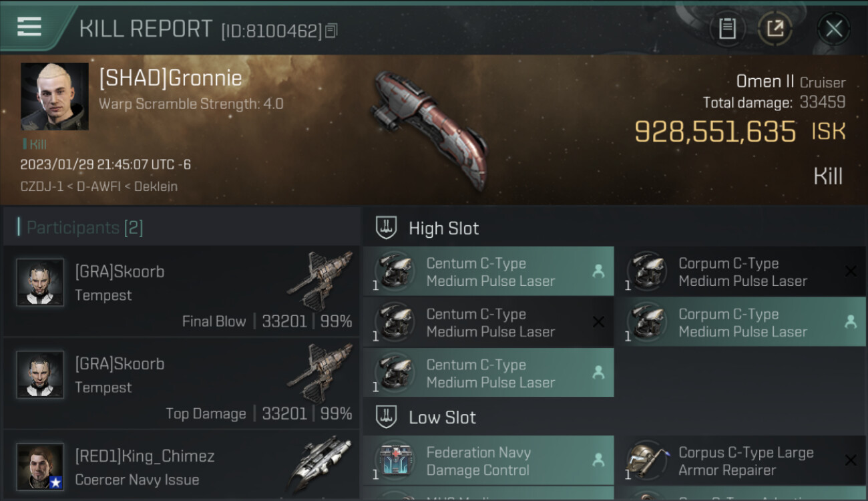Screen dimensions: 868x501
Task: Select the Corpus C-Type Large Armor Repairer icon
Action: pyautogui.click(x=648, y=461)
